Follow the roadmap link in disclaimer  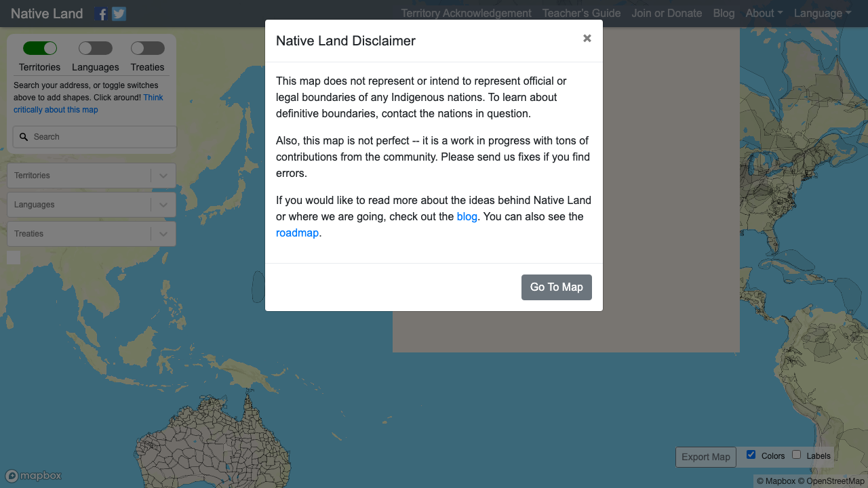297,233
